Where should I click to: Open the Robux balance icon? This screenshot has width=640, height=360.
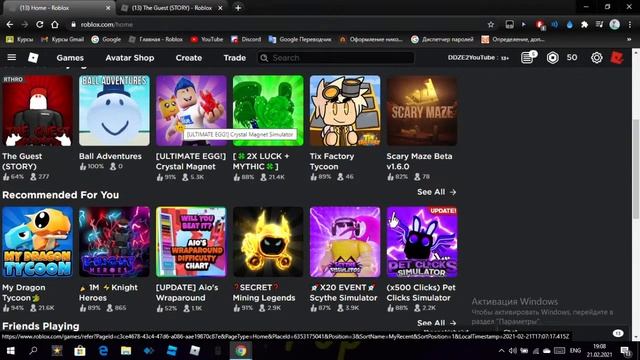click(x=552, y=58)
